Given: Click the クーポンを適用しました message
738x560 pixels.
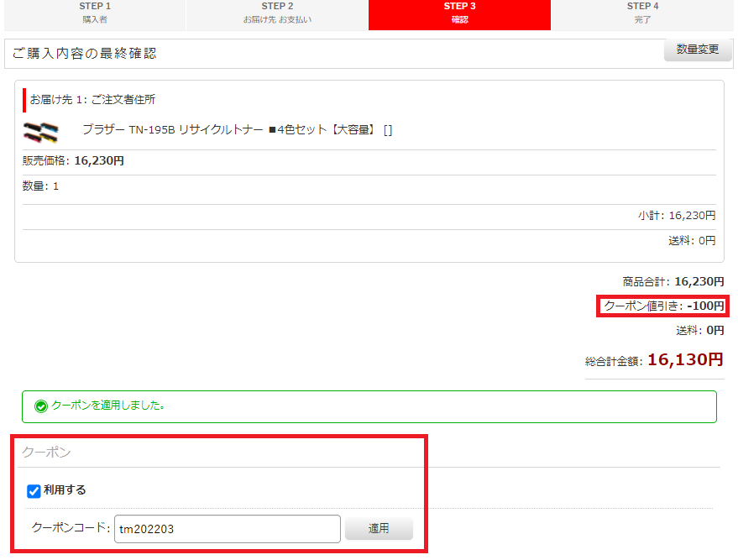Looking at the screenshot, I should [108, 406].
